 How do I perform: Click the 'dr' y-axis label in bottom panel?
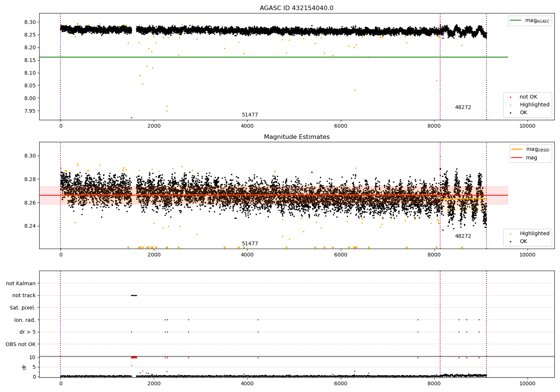coord(24,367)
